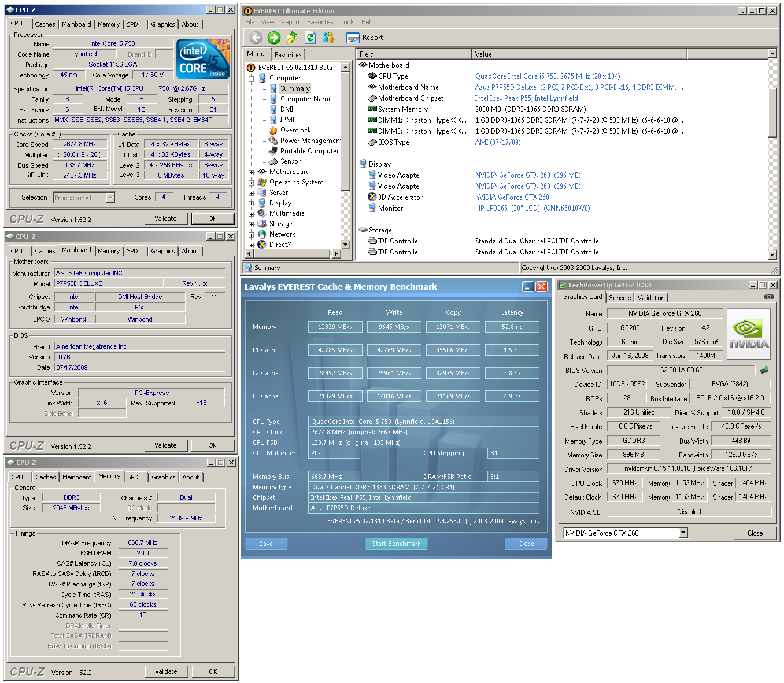Screen dimensions: 784x683
Task: Expand the Motherboard node in EVEREST tree
Action: [252, 172]
